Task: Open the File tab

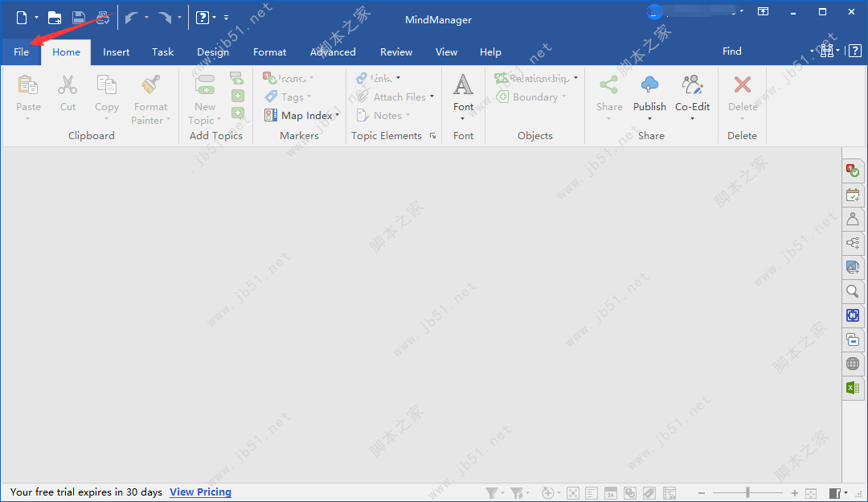Action: pyautogui.click(x=21, y=52)
